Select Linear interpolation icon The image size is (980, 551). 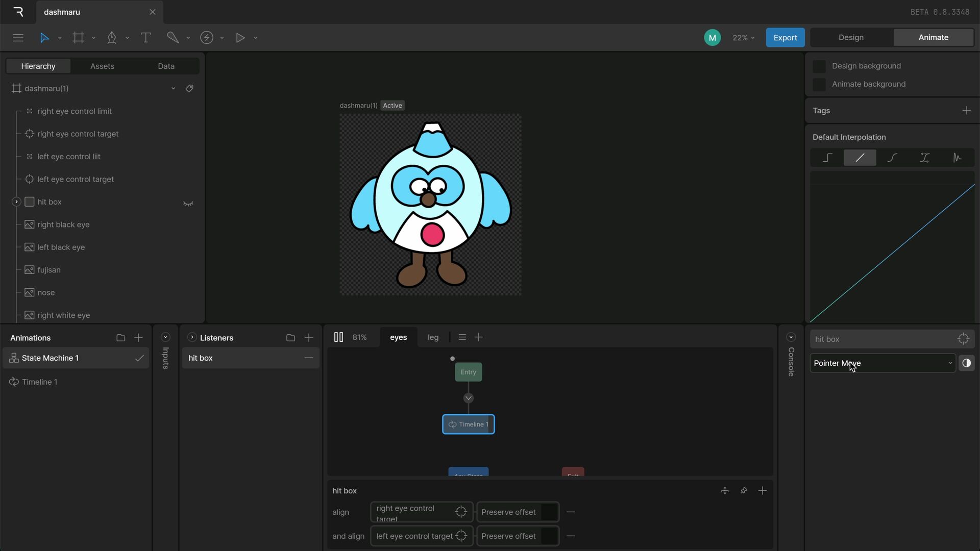pos(860,158)
